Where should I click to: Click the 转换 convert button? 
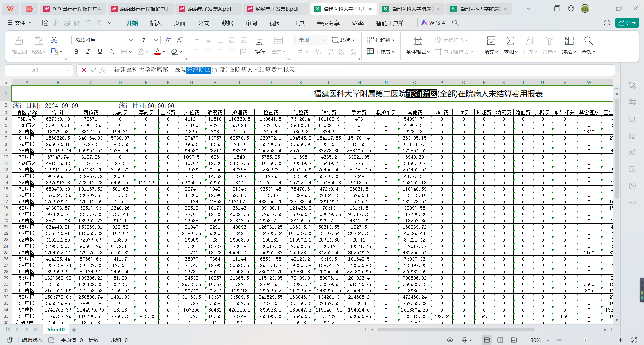[x=343, y=40]
